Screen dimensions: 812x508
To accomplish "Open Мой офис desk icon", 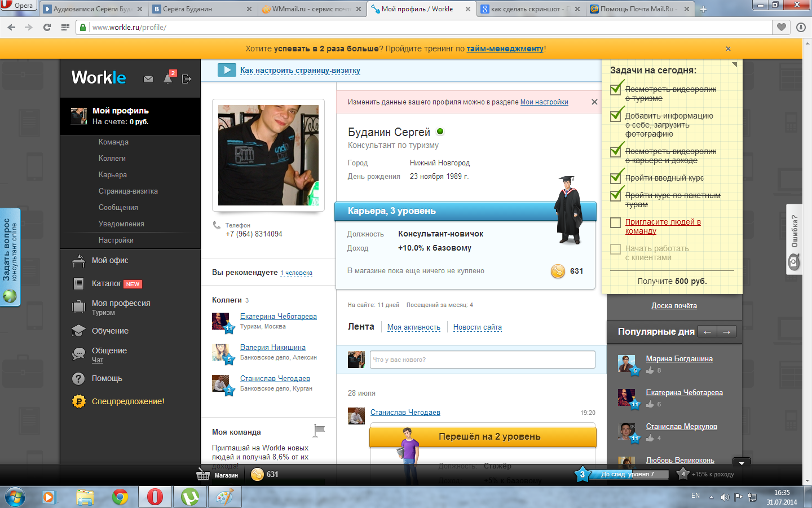I will 78,261.
